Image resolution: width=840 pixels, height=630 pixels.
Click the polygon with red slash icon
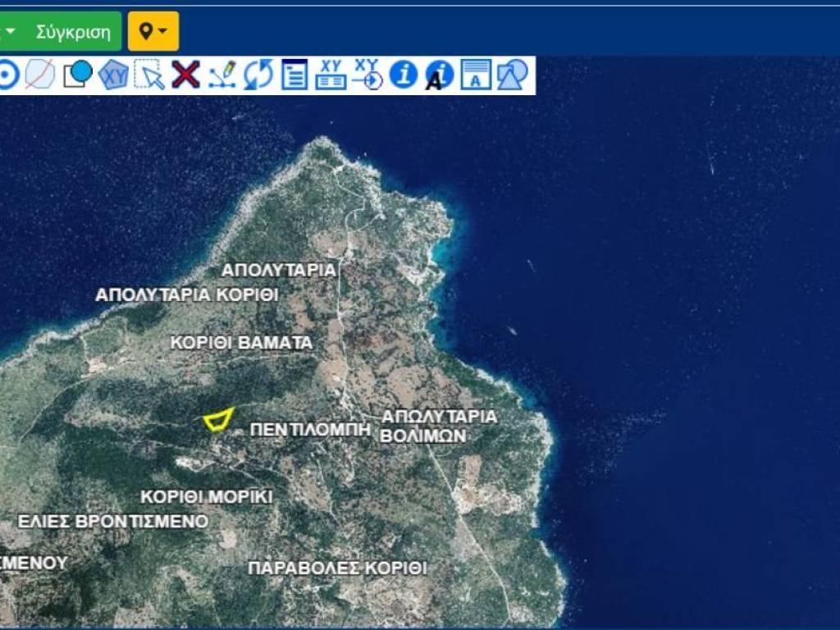click(39, 75)
